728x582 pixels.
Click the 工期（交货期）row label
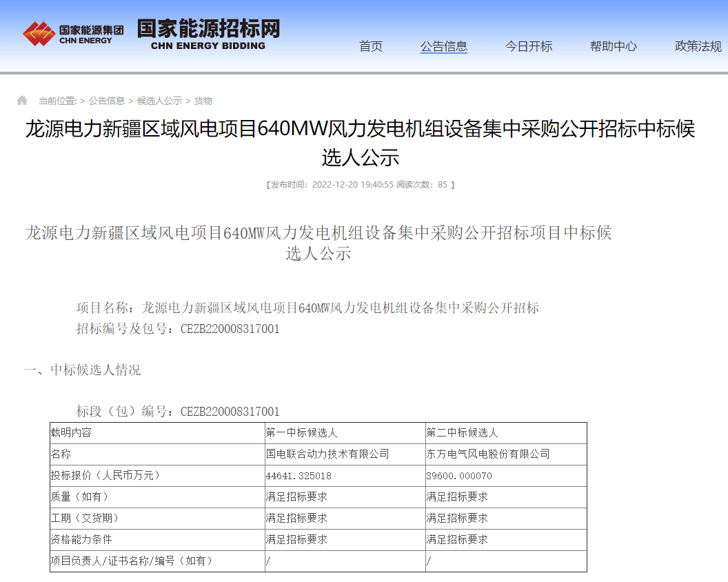pos(157,519)
